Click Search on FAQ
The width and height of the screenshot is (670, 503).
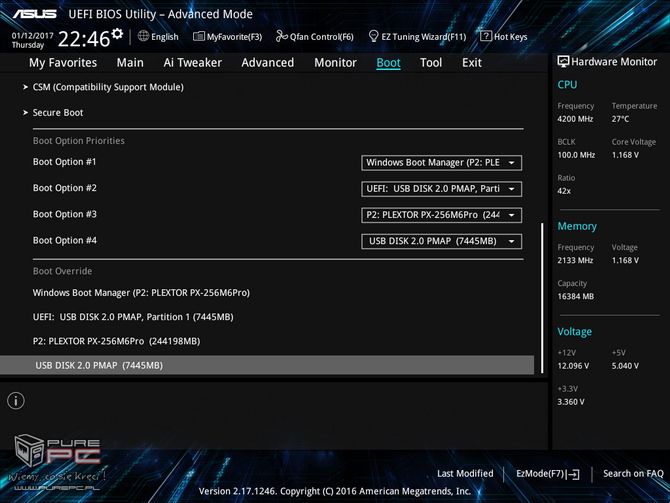click(x=633, y=474)
